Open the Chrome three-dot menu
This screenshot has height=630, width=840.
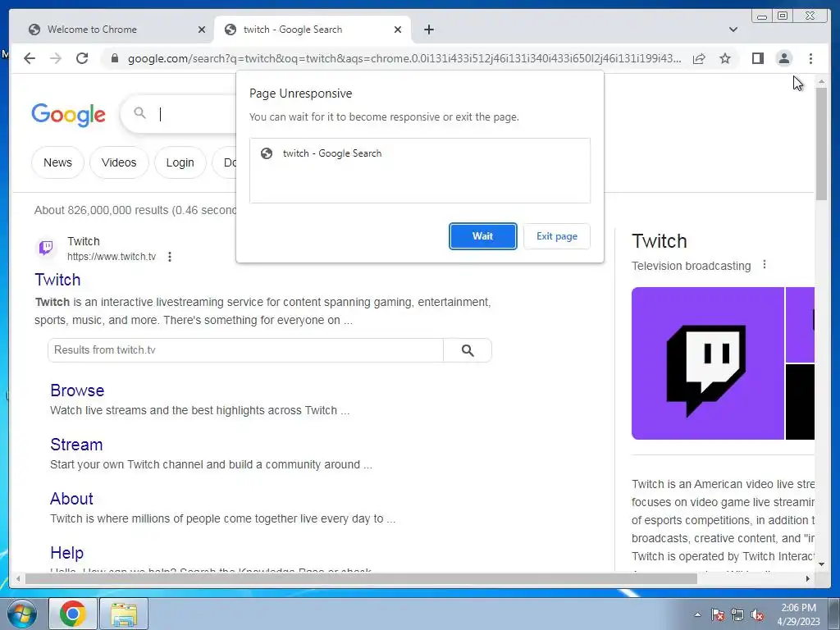[x=810, y=58]
